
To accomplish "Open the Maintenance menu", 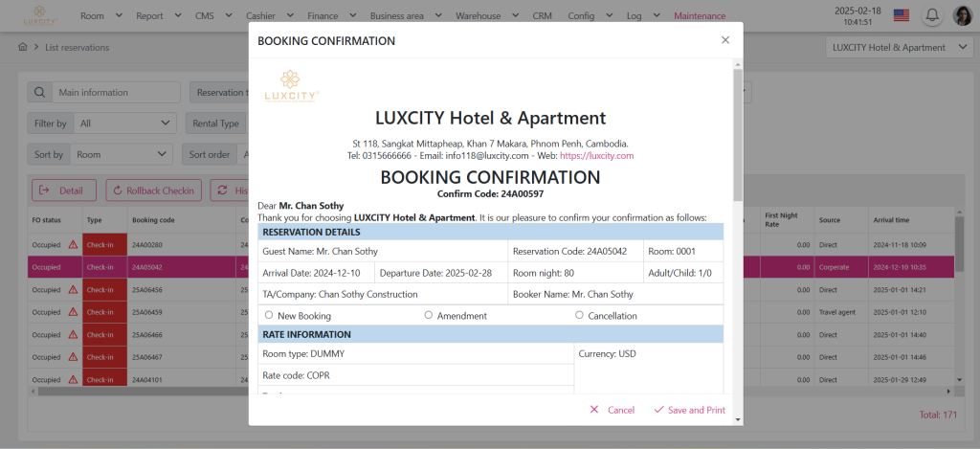I will [699, 15].
